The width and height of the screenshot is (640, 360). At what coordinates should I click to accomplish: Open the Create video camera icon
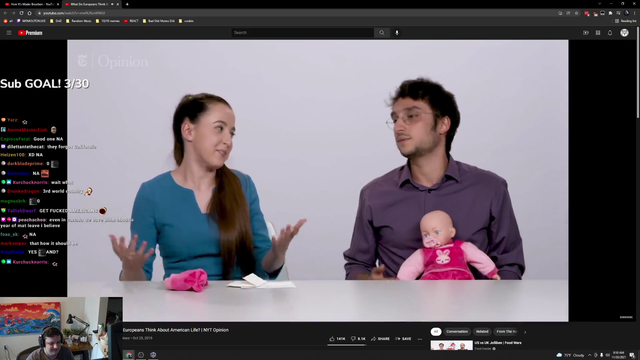586,33
